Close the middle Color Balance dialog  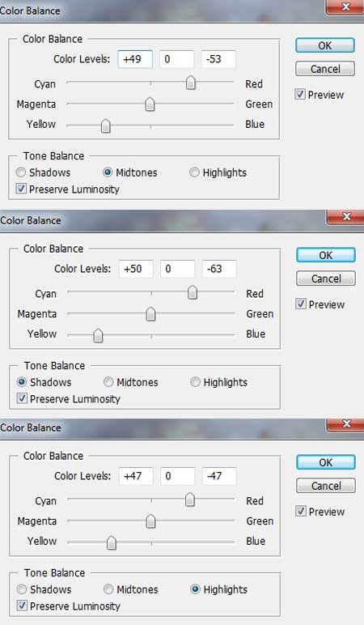click(x=345, y=216)
